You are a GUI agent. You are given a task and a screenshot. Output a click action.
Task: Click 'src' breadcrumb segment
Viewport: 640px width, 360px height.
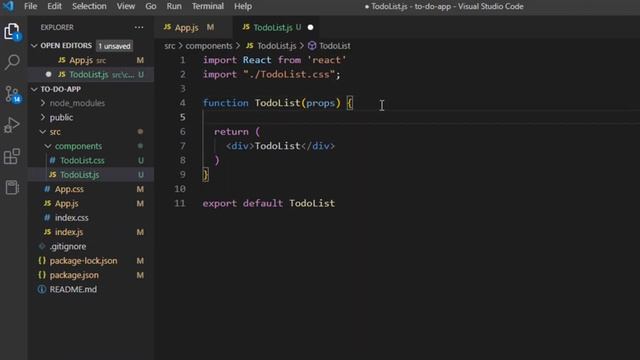point(169,46)
